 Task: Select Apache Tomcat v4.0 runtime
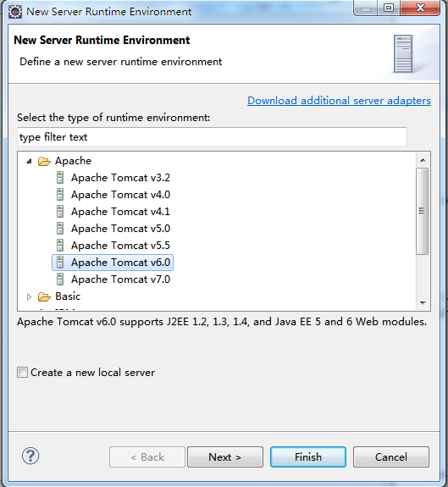pos(120,195)
